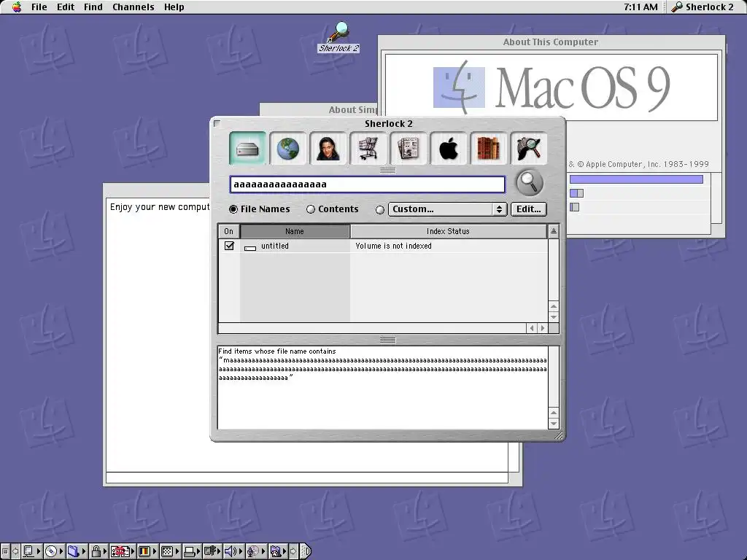Click the Control Strip right scroll arrow
Screen dimensions: 747x560
(293, 551)
